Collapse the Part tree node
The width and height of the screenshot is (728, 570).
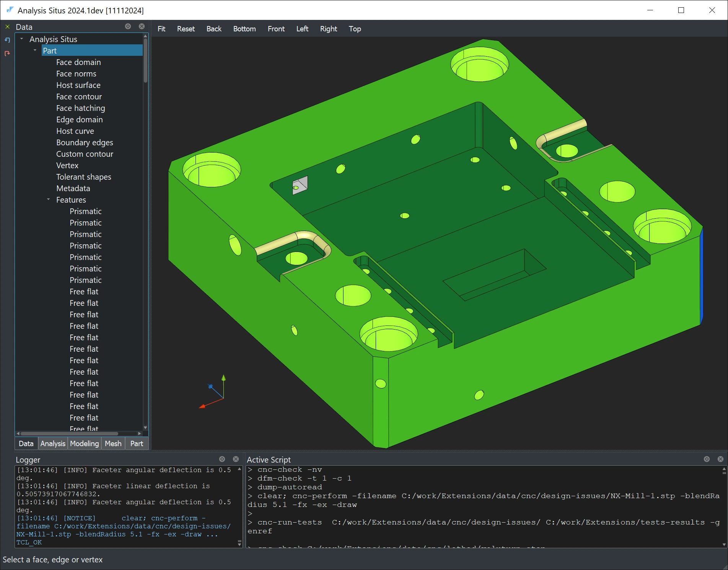tap(35, 50)
